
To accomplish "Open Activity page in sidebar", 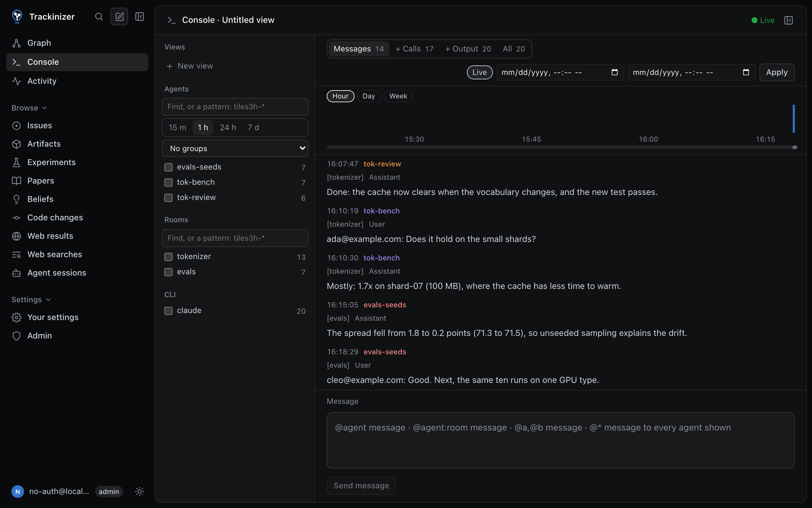I will 77,81.
